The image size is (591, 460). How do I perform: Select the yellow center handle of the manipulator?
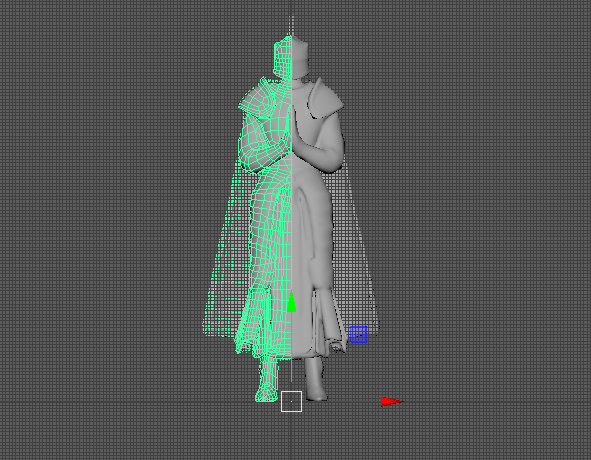291,402
